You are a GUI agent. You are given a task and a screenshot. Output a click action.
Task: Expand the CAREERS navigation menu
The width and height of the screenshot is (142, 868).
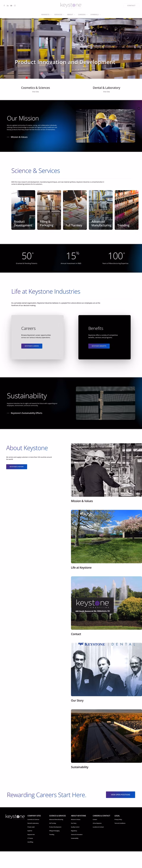click(83, 15)
